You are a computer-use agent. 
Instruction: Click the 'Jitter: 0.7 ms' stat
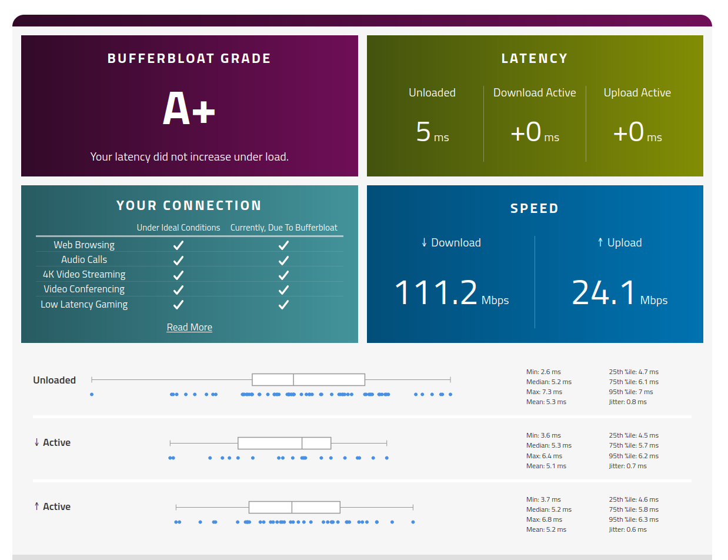627,466
